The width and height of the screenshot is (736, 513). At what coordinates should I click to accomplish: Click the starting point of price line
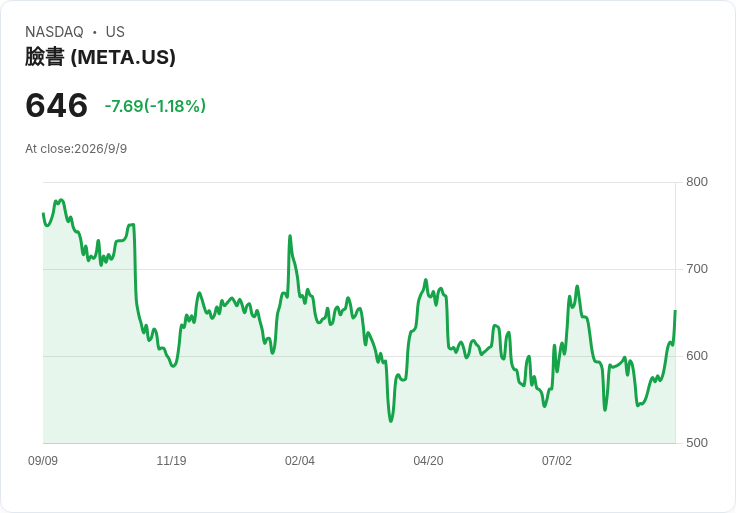click(43, 214)
